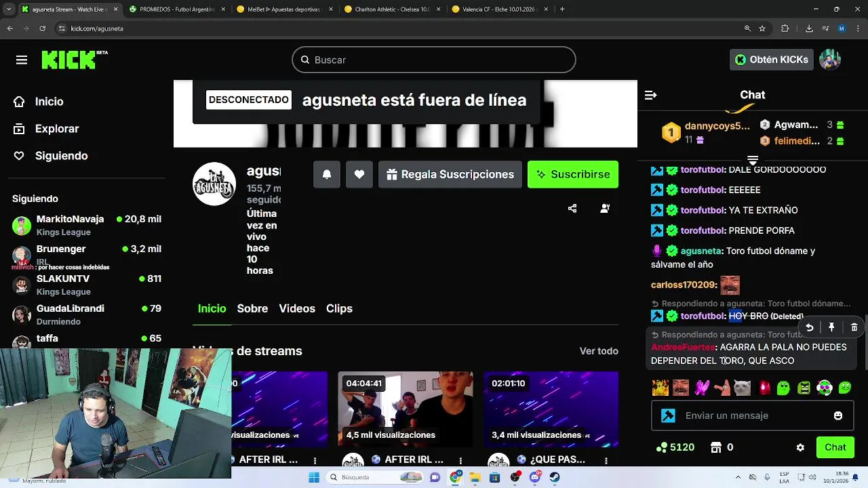Viewport: 868px width, 488px height.
Task: Select the Inicio channel tab
Action: pyautogui.click(x=212, y=308)
